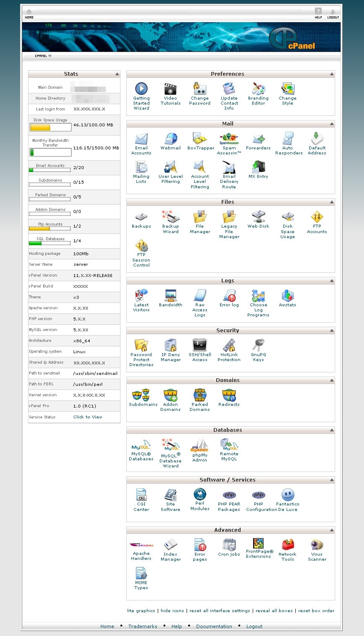Image resolution: width=364 pixels, height=636 pixels.
Task: Collapse the Preferences section arrow
Action: pyautogui.click(x=332, y=74)
